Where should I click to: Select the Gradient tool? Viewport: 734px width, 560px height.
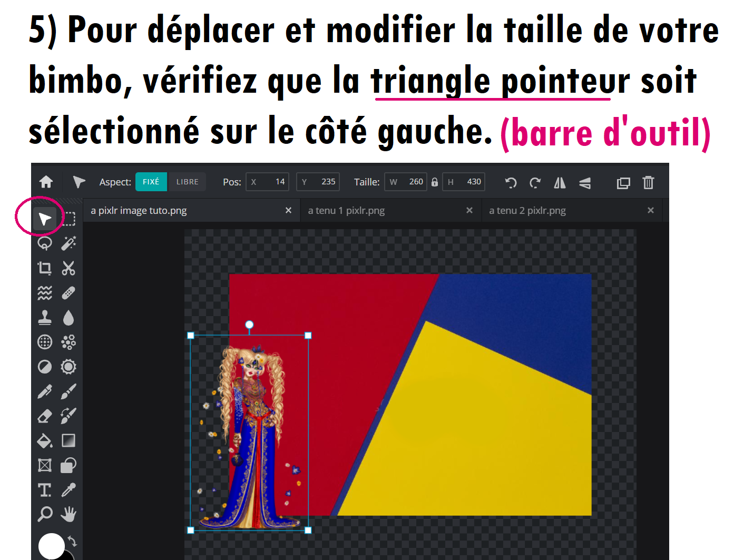(68, 440)
